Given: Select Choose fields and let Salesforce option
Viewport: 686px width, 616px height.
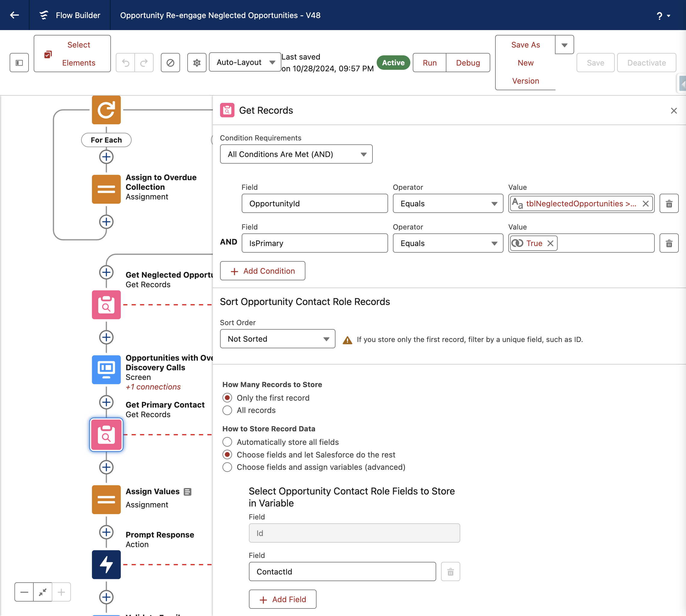Looking at the screenshot, I should tap(227, 454).
